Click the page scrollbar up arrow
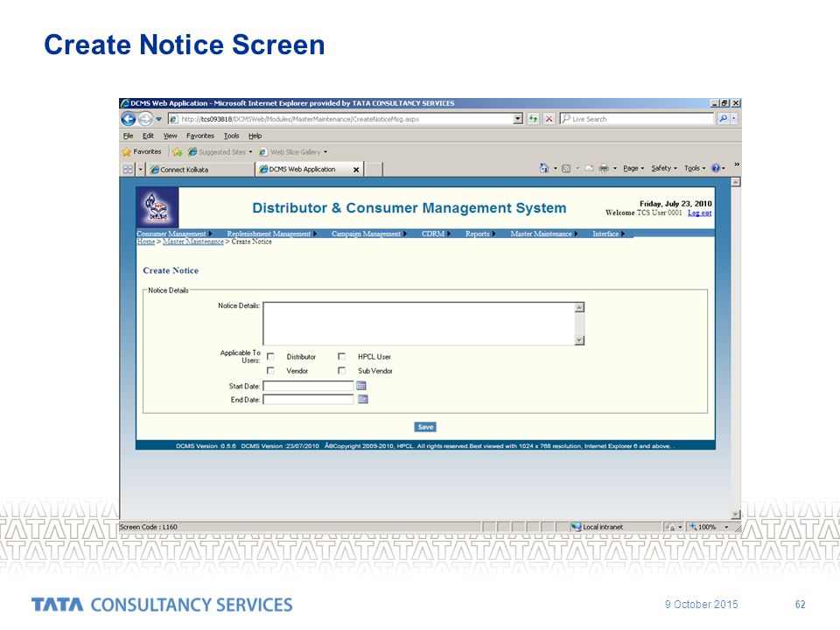The image size is (840, 630). (736, 182)
